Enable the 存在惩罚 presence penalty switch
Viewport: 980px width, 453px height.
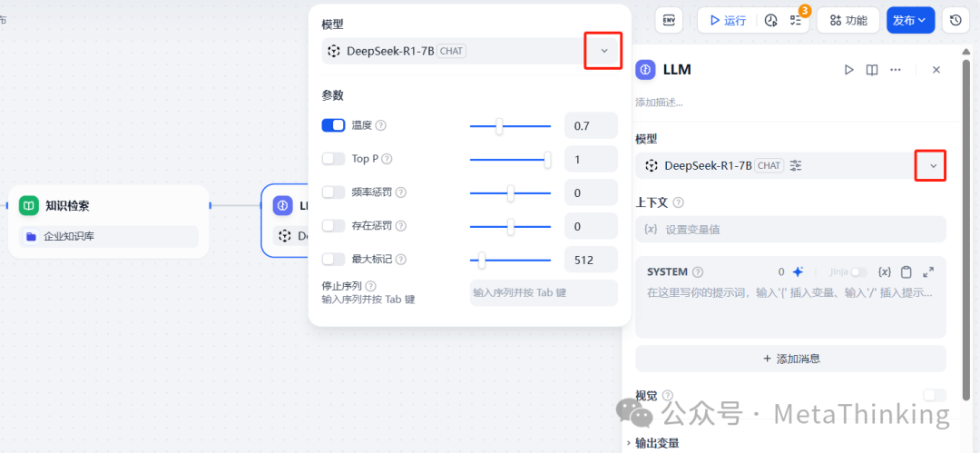coord(333,225)
